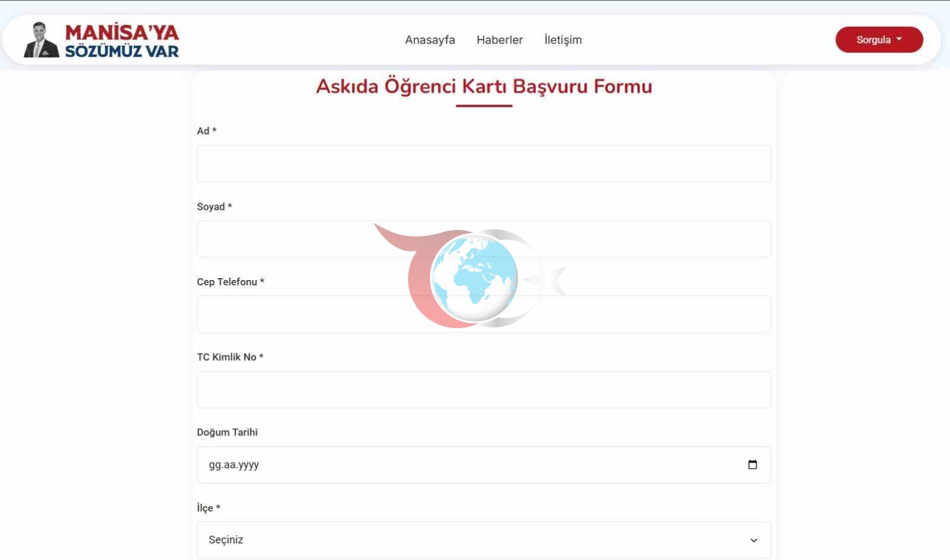Click the "Askıda Öğrenci Kartı Başvuru Formu" heading
This screenshot has height=560, width=950.
(483, 87)
